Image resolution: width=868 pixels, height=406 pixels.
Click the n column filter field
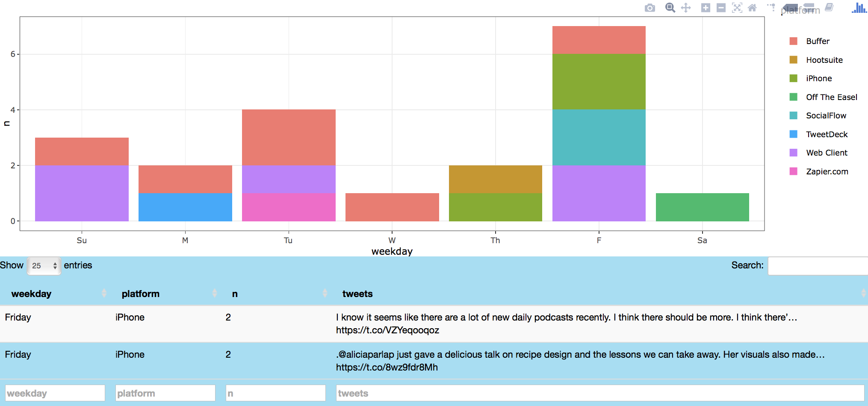coord(276,393)
